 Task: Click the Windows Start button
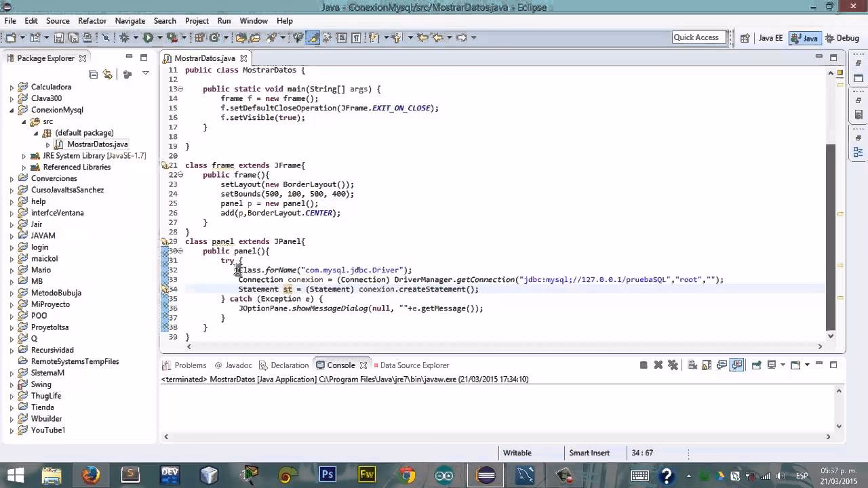click(15, 474)
